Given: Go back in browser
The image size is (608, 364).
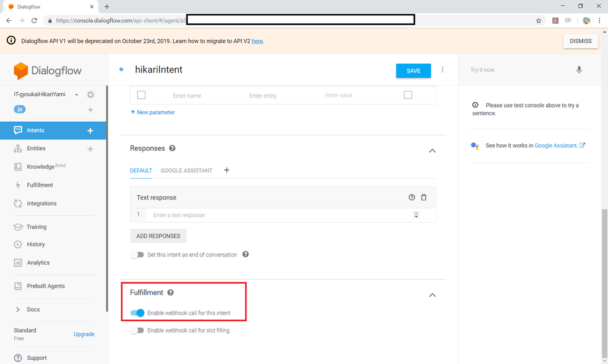Looking at the screenshot, I should point(9,21).
